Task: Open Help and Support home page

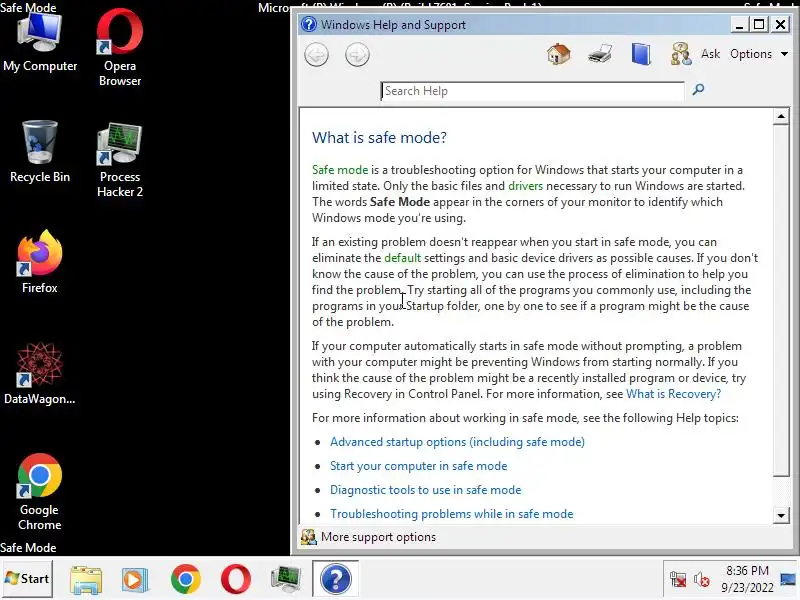Action: coord(559,54)
